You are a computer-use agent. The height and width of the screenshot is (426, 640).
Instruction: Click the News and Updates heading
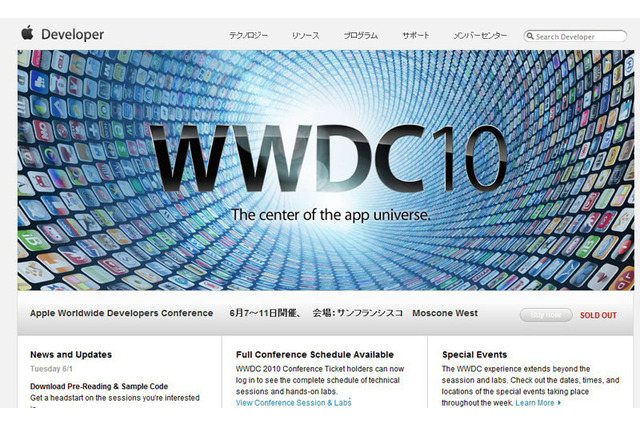tap(71, 355)
